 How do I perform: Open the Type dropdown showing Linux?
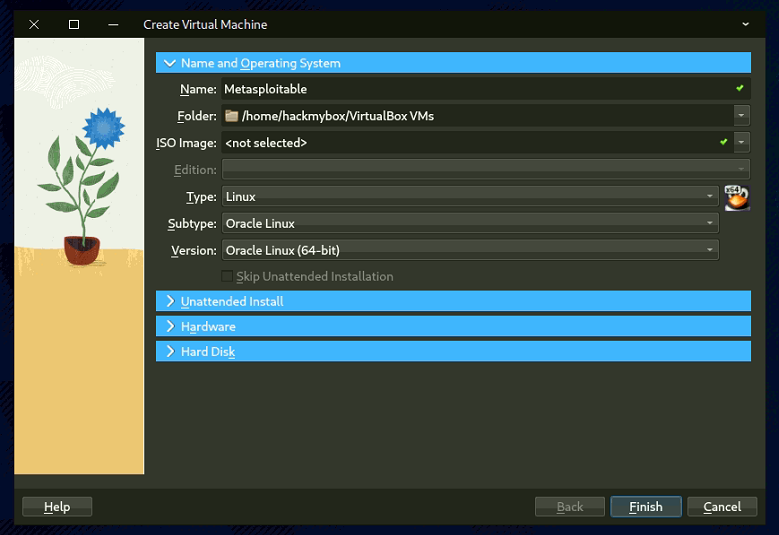(470, 197)
